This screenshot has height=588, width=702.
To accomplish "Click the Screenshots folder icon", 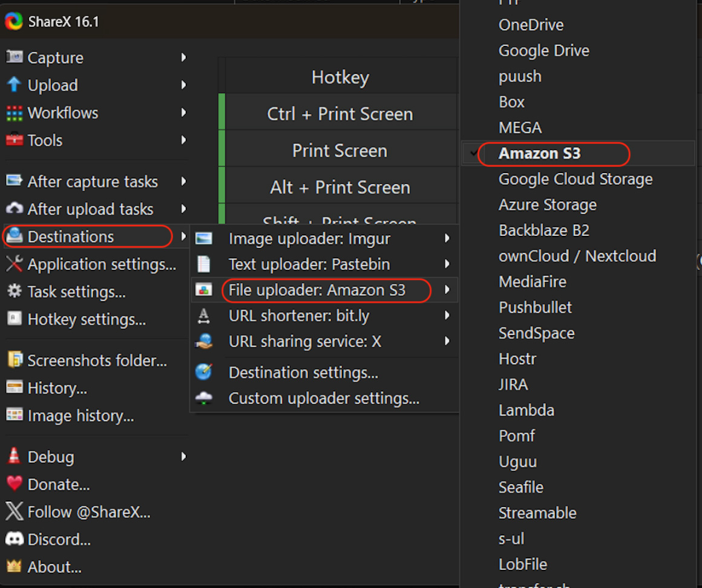I will coord(14,361).
